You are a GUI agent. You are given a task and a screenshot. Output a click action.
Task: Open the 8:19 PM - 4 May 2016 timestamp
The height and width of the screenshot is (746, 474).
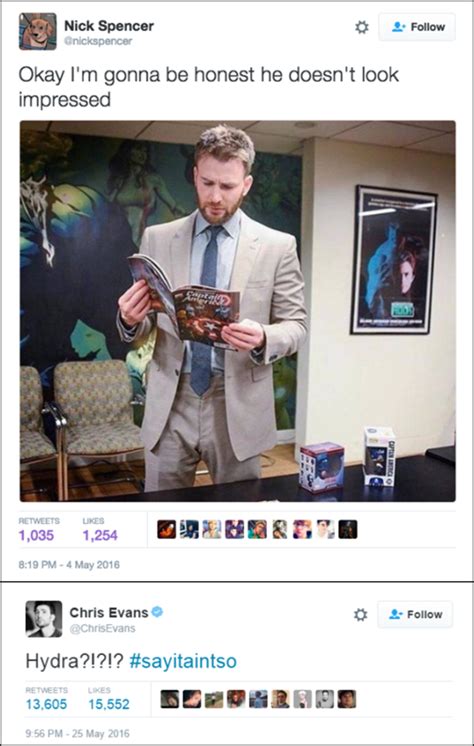pyautogui.click(x=69, y=565)
